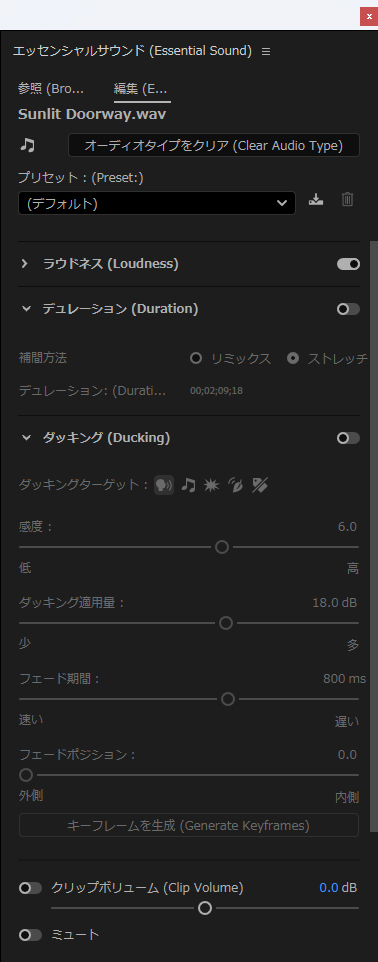Disable the Loudness toggle
378x962 pixels.
click(x=349, y=264)
